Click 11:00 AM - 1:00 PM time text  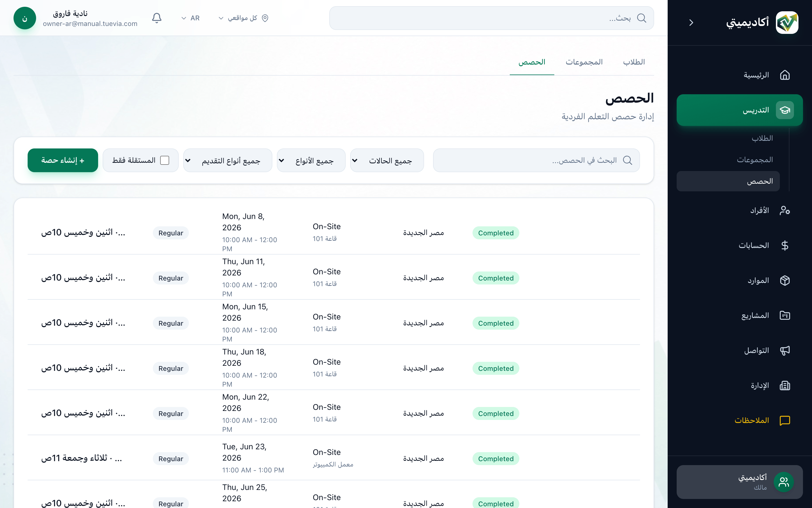click(x=253, y=470)
